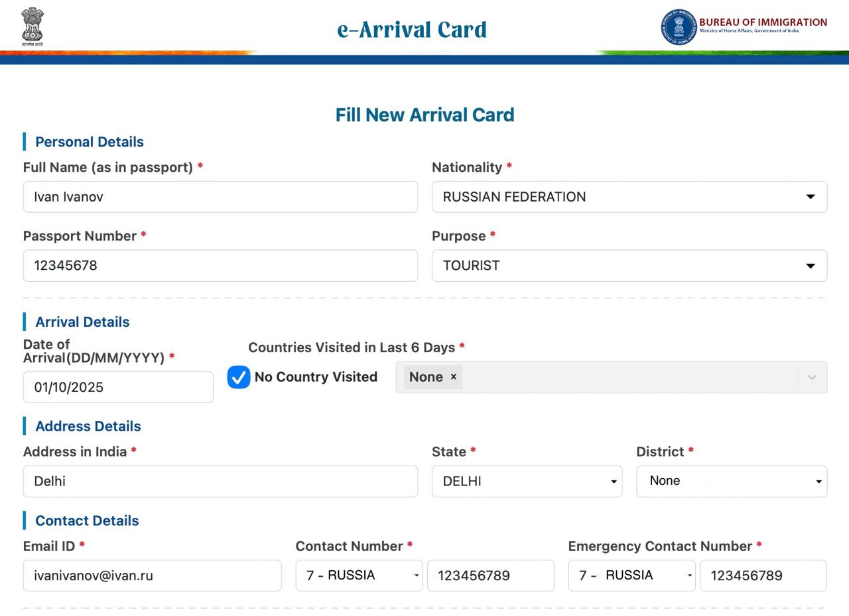849x616 pixels.
Task: Expand the Countries Visited chevron
Action: (x=812, y=377)
